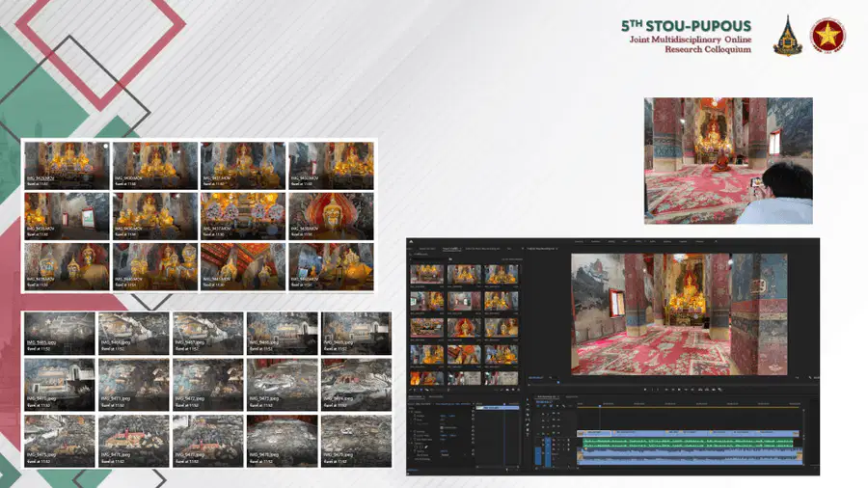Open IMG_9466.jpeg mural photo
This screenshot has height=488, width=868.
click(133, 333)
